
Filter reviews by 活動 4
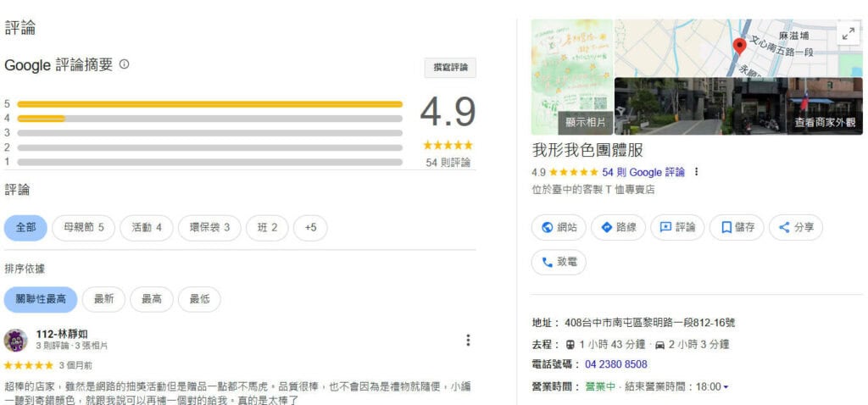point(147,228)
